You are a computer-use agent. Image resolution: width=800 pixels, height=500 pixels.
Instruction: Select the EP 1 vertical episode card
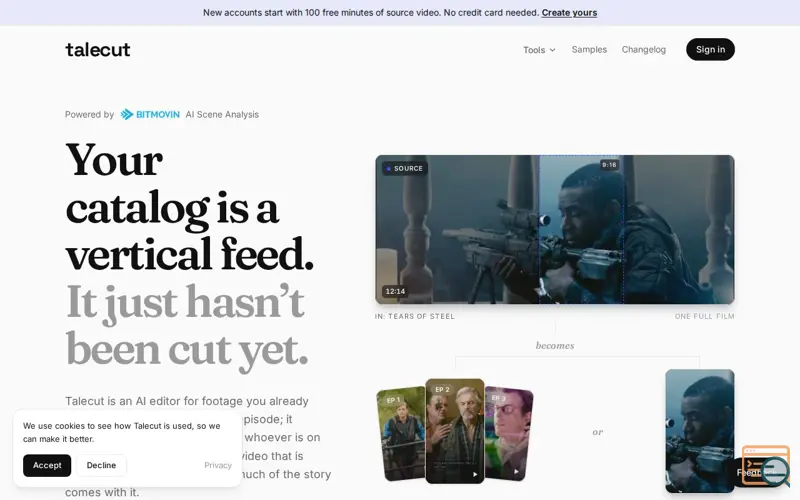pyautogui.click(x=402, y=434)
